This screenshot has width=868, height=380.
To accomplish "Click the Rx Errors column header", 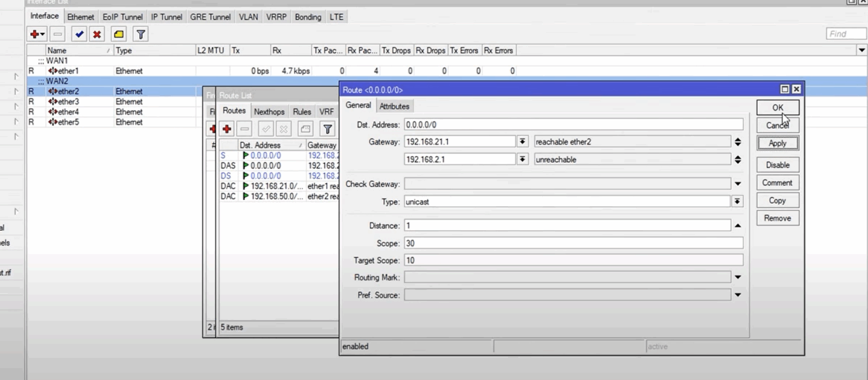I will [x=498, y=50].
